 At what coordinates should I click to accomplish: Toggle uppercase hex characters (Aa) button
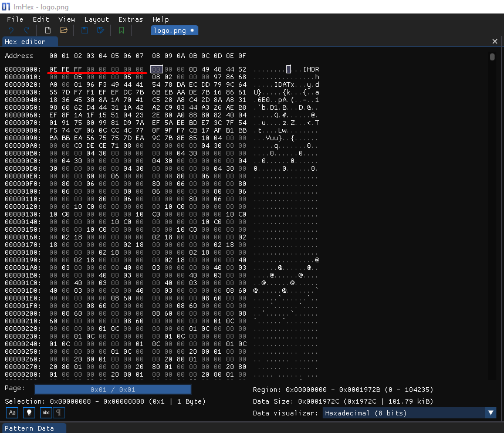(12, 412)
